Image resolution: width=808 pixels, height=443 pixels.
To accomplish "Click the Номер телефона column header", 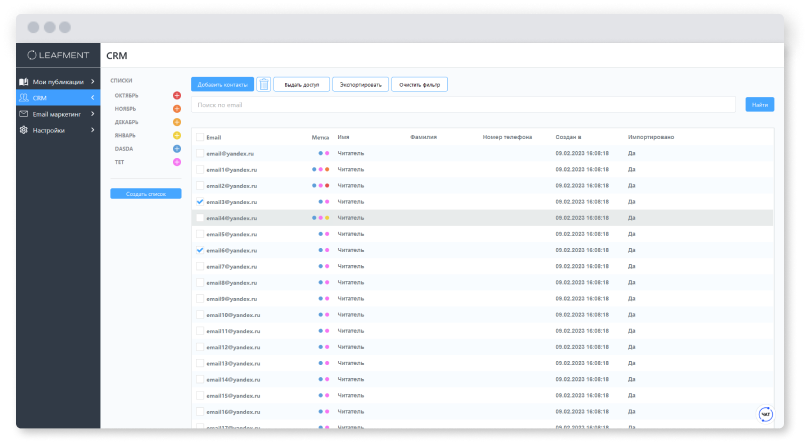I will (507, 137).
